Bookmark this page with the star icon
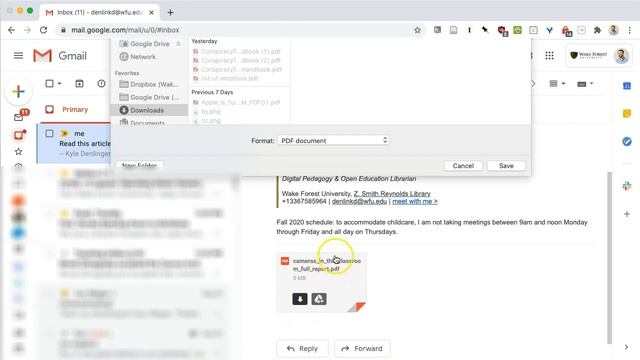This screenshot has width=640, height=360. coord(417,30)
